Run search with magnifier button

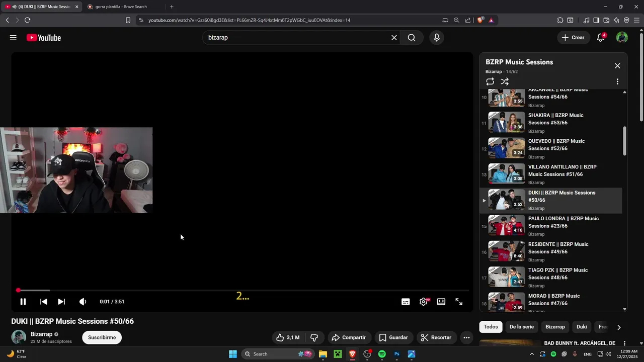tap(412, 38)
